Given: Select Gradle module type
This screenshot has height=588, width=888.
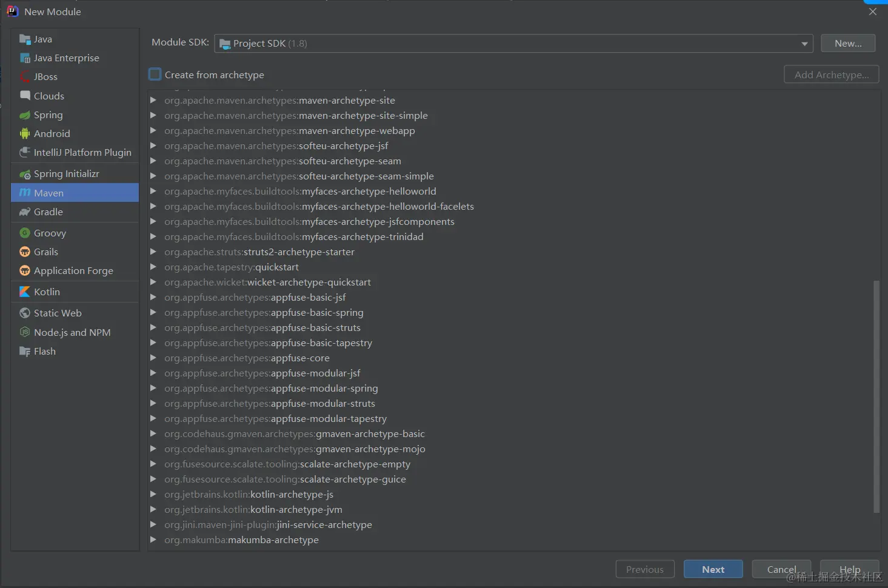Looking at the screenshot, I should coord(75,212).
